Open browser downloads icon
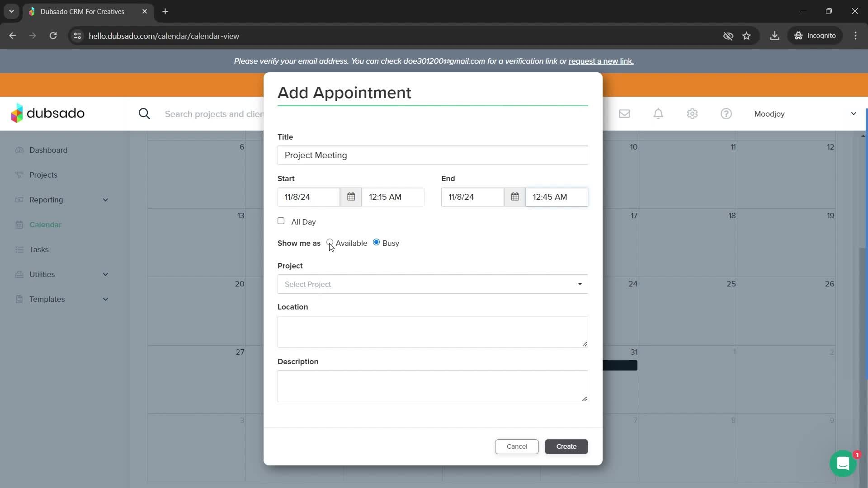This screenshot has height=488, width=868. pyautogui.click(x=774, y=36)
